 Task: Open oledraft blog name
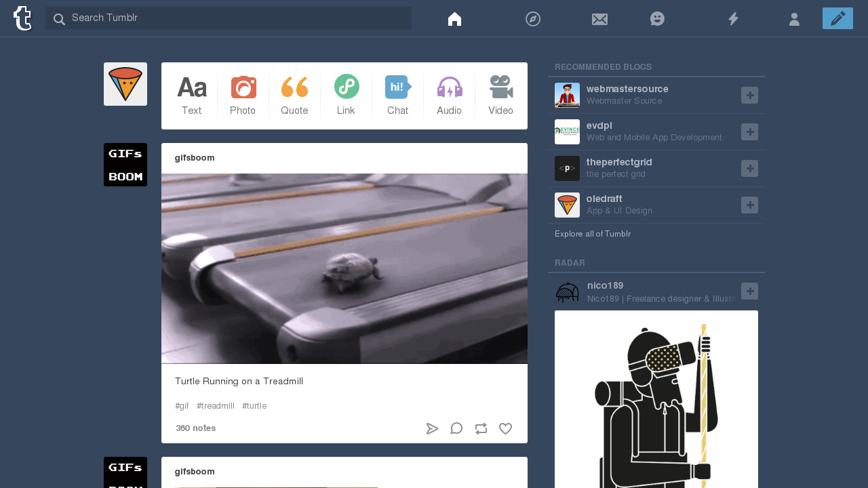point(604,199)
